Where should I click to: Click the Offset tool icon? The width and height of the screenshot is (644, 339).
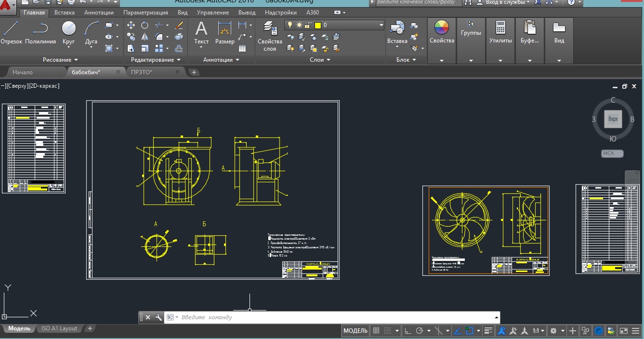pyautogui.click(x=179, y=48)
